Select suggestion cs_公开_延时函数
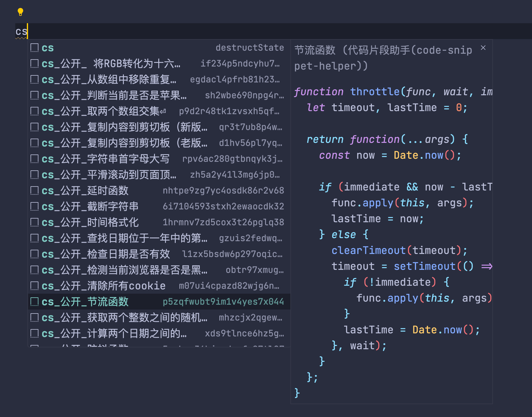Image resolution: width=532 pixels, height=417 pixels. tap(159, 190)
